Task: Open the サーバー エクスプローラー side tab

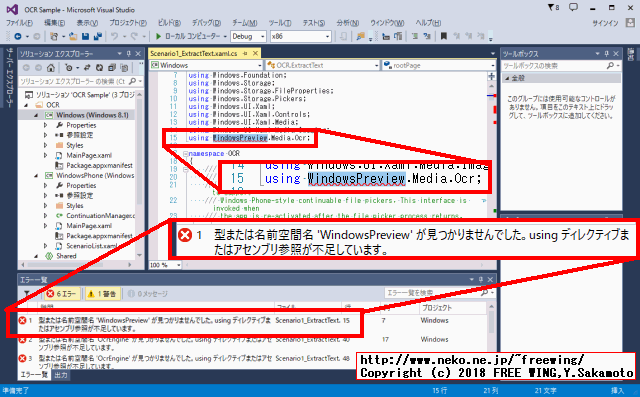Action: pyautogui.click(x=10, y=77)
